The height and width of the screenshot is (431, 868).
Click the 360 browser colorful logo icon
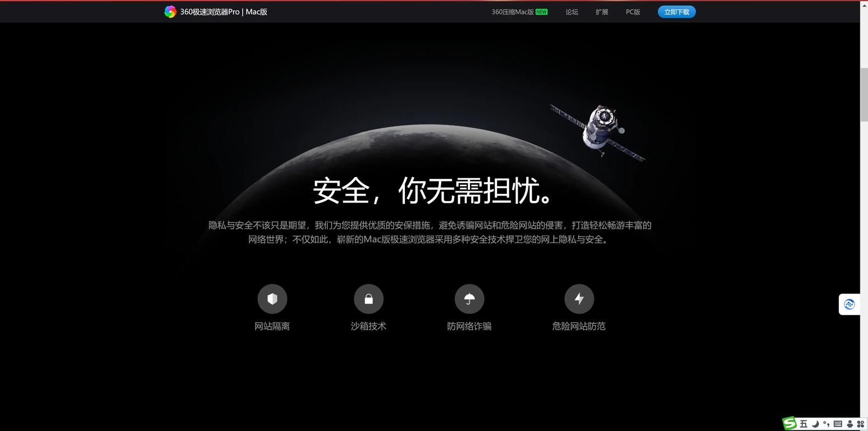click(x=170, y=12)
